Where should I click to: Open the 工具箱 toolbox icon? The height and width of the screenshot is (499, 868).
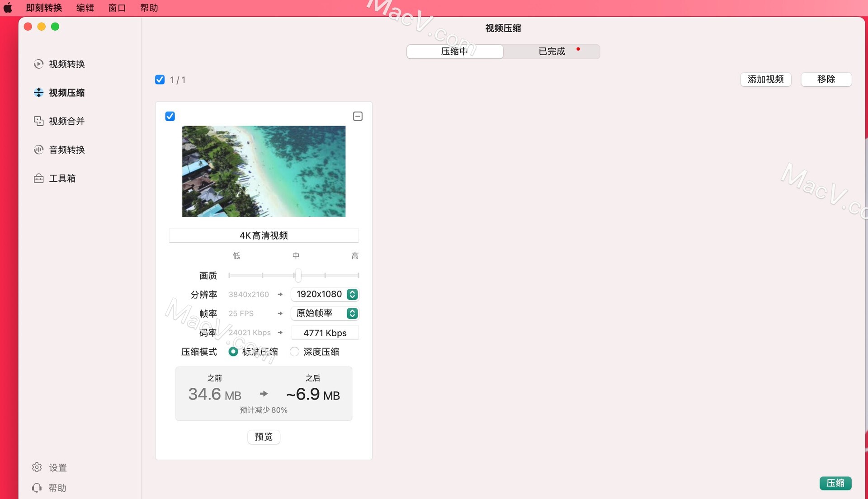[x=39, y=179]
